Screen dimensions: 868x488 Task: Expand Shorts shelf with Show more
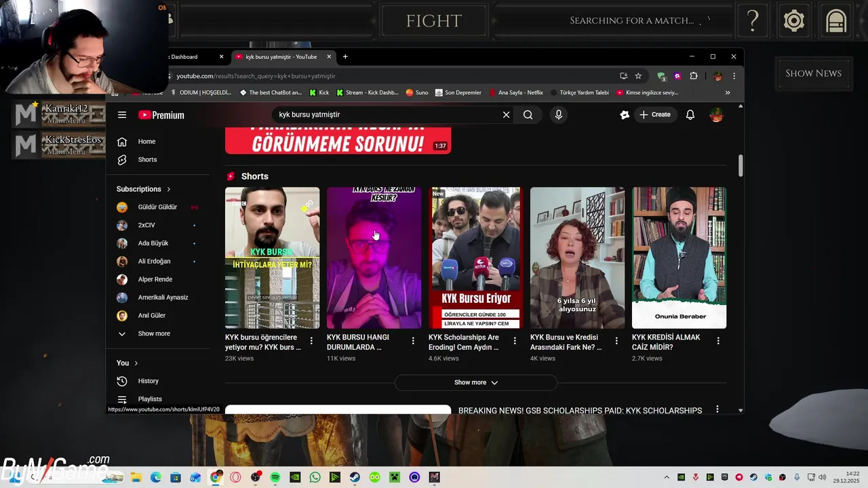pyautogui.click(x=476, y=382)
